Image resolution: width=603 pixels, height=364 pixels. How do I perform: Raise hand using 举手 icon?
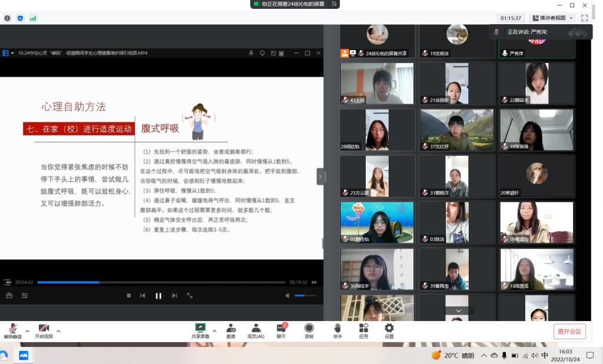click(337, 329)
